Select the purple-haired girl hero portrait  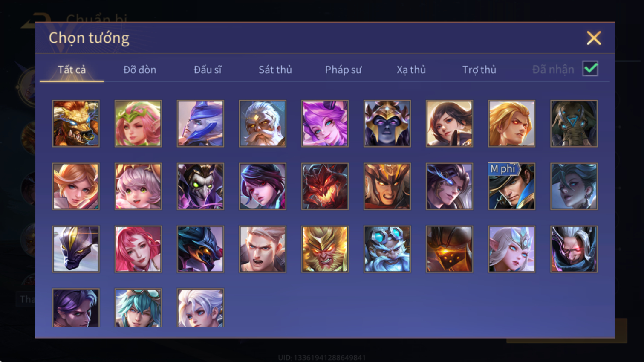(x=325, y=124)
